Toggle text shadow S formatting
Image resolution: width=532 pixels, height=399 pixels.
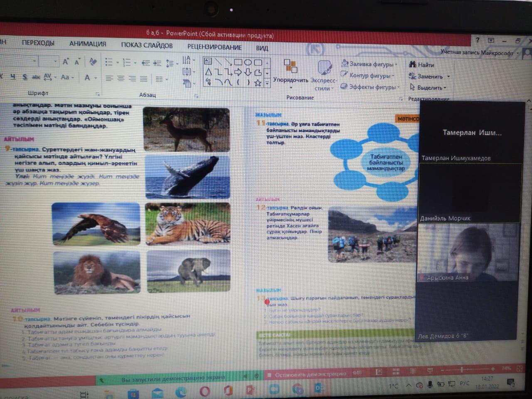tap(25, 77)
